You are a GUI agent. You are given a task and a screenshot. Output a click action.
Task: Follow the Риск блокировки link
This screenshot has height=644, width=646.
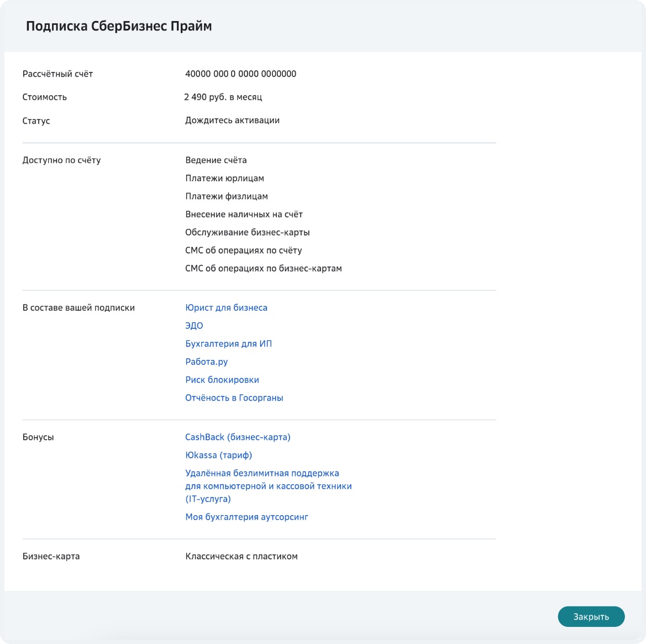point(222,379)
